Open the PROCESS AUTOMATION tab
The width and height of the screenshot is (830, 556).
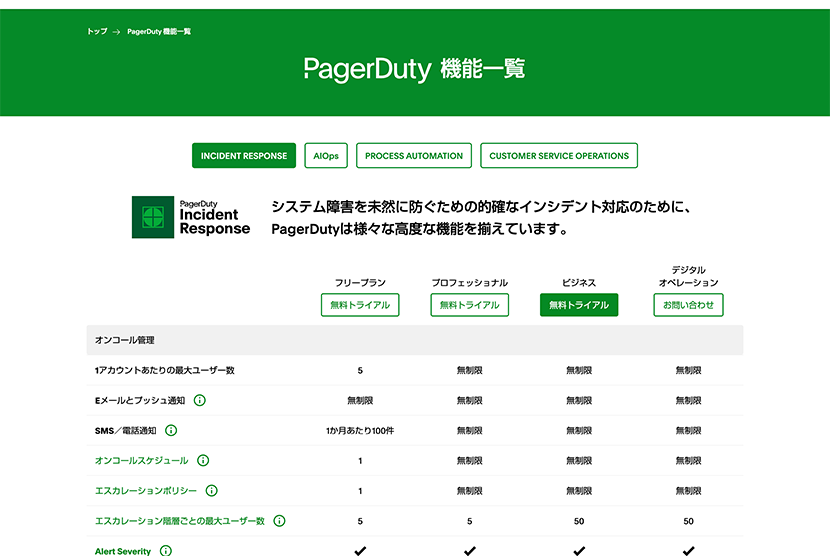coord(413,156)
